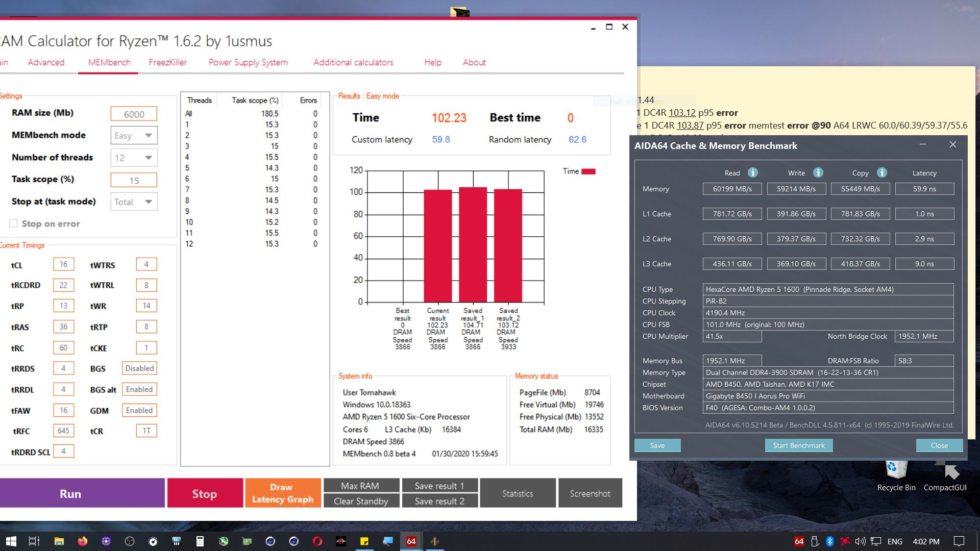
Task: Click the red Time legend swatch
Action: [x=589, y=171]
